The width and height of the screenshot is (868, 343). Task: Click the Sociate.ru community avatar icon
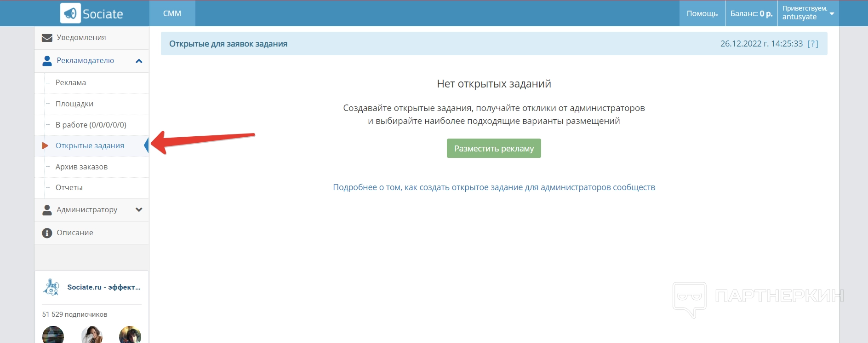pos(51,287)
